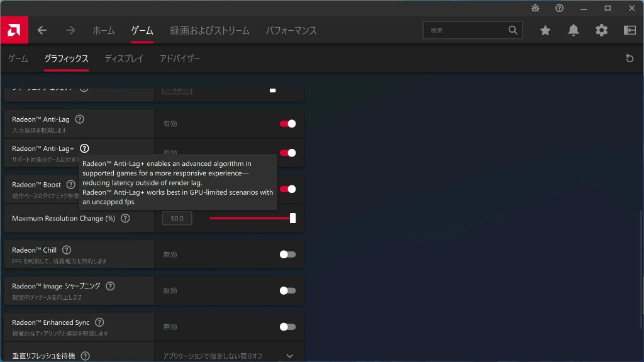Viewport: 644px width, 362px height.
Task: Enable Radeon Enhanced Sync toggle
Action: [x=287, y=327]
